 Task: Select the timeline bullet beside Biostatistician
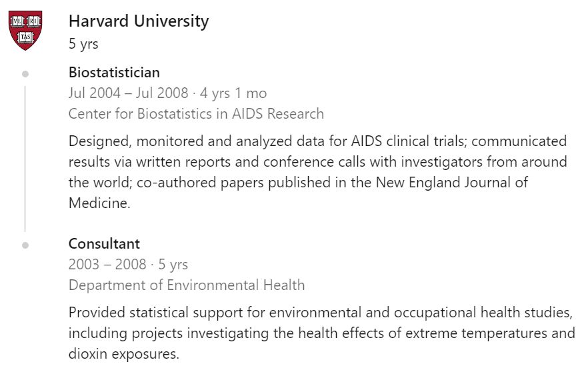point(25,73)
